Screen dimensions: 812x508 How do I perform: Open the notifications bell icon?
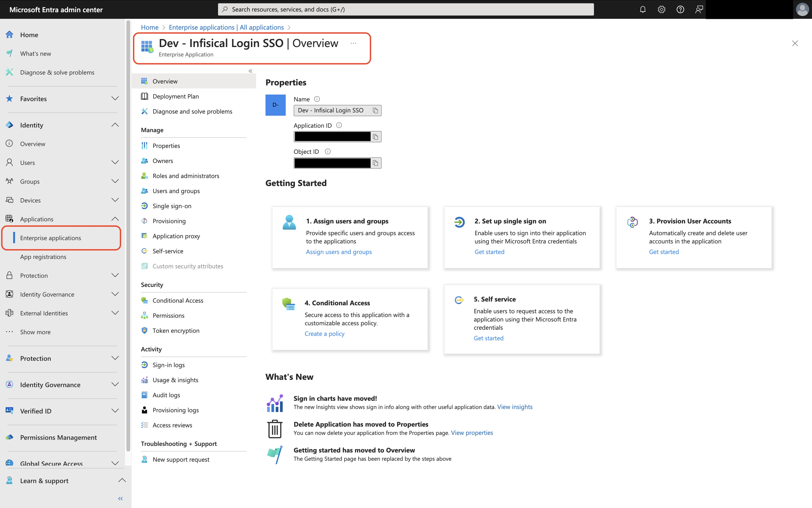click(643, 9)
